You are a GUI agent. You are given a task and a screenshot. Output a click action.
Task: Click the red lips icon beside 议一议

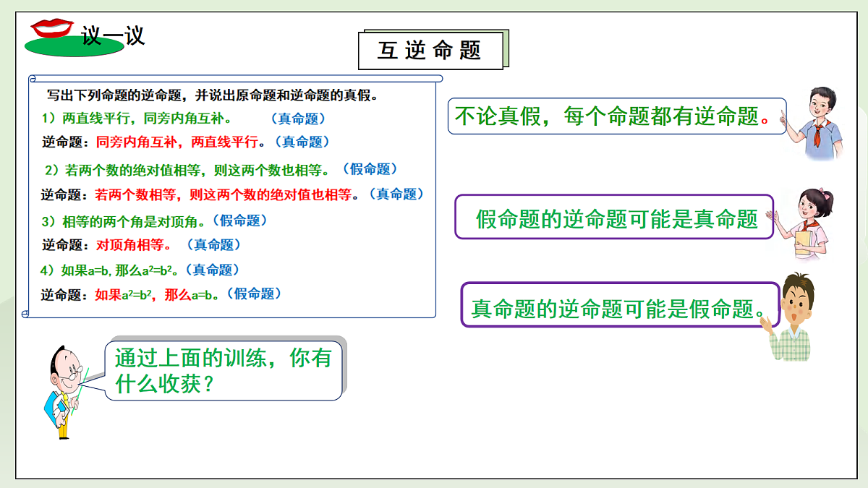[51, 27]
